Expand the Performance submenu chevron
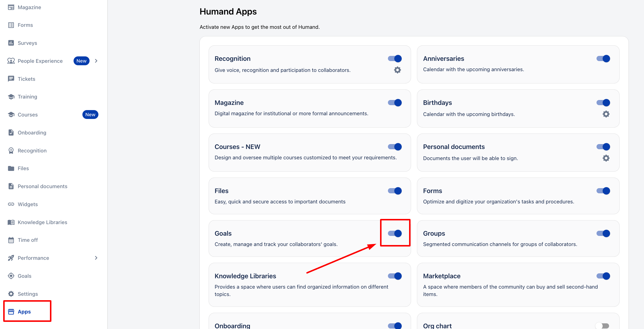644x329 pixels. (96, 258)
